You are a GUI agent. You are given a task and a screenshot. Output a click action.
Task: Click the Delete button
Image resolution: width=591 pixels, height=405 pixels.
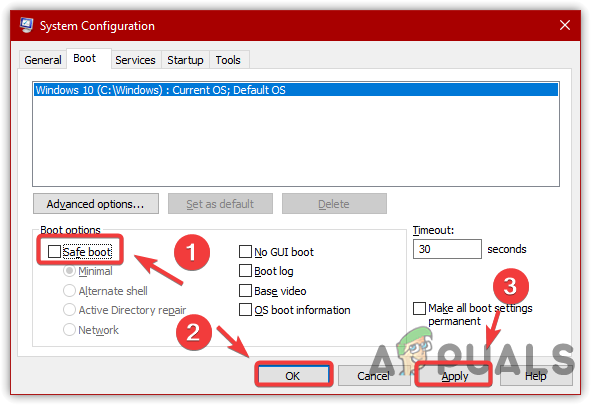point(334,204)
